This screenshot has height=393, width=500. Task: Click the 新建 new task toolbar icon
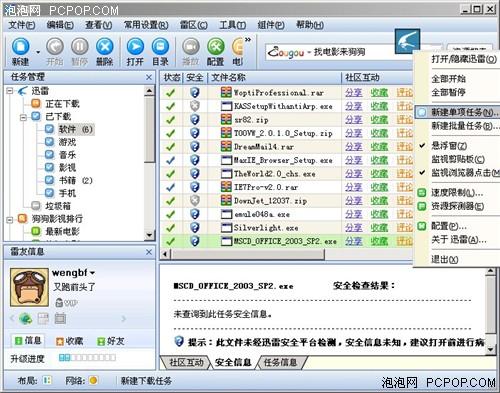[x=21, y=47]
